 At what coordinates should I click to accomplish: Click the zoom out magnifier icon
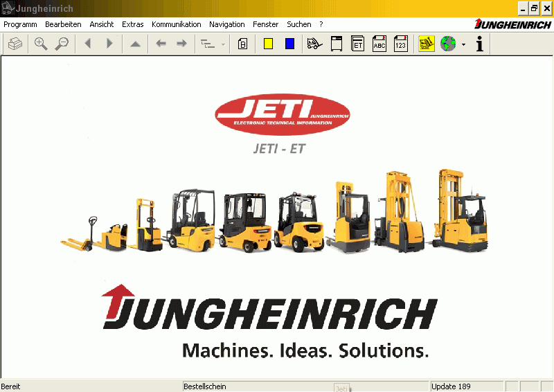[x=62, y=44]
